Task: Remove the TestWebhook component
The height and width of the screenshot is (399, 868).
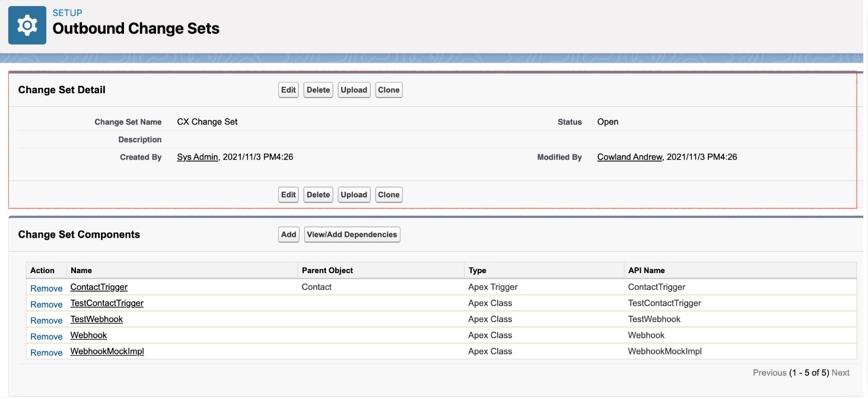Action: (46, 320)
